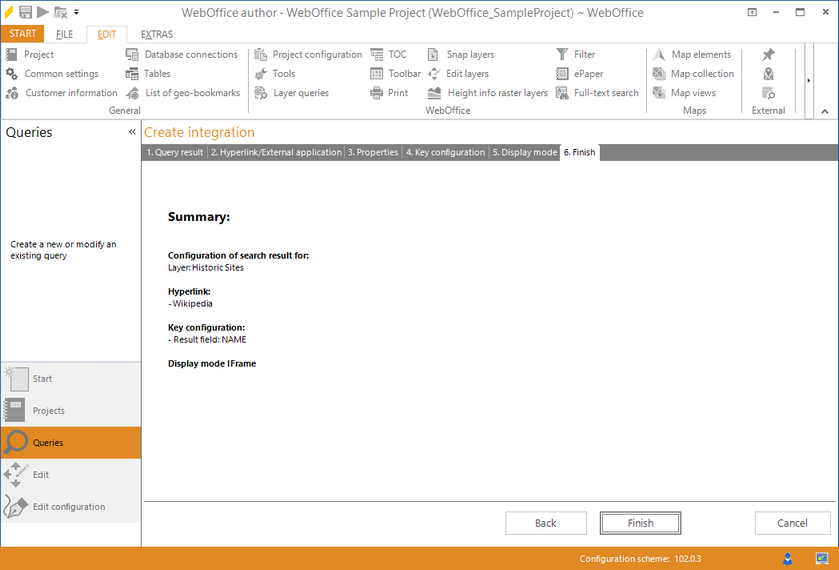839x570 pixels.
Task: Collapse the Queries side panel
Action: (132, 132)
